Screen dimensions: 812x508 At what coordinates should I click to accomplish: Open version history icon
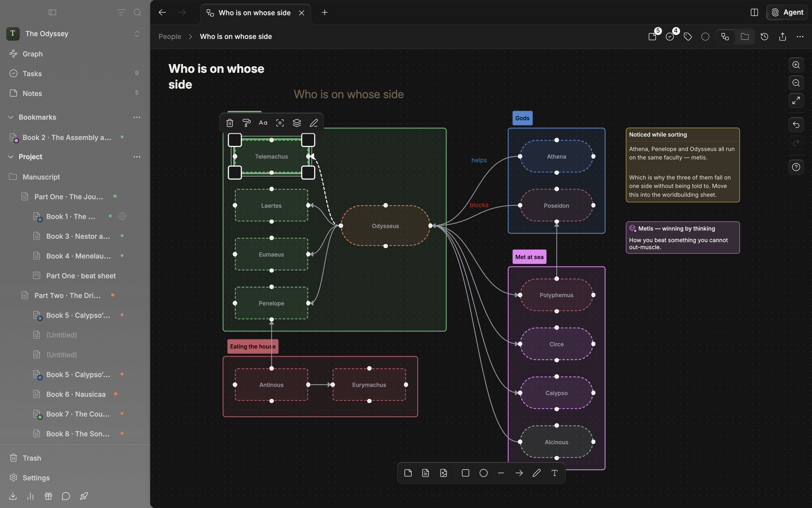click(764, 37)
